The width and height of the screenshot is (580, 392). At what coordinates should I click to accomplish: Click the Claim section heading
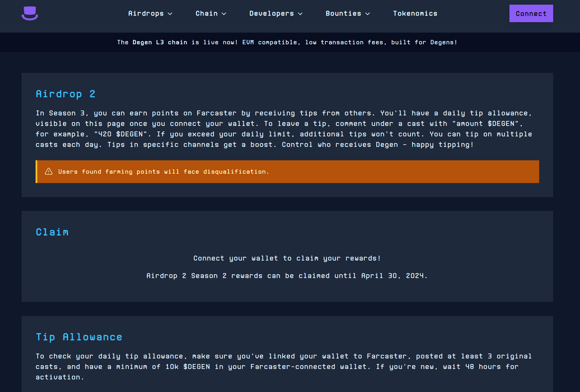[x=52, y=232]
